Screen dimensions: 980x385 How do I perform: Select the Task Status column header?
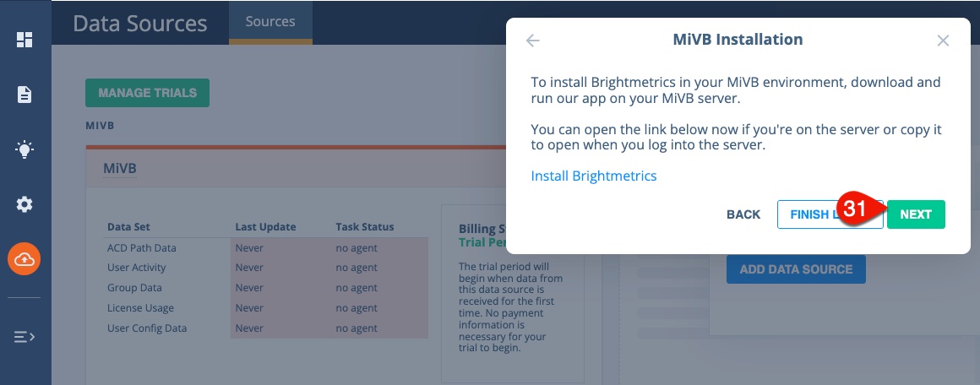pos(365,227)
